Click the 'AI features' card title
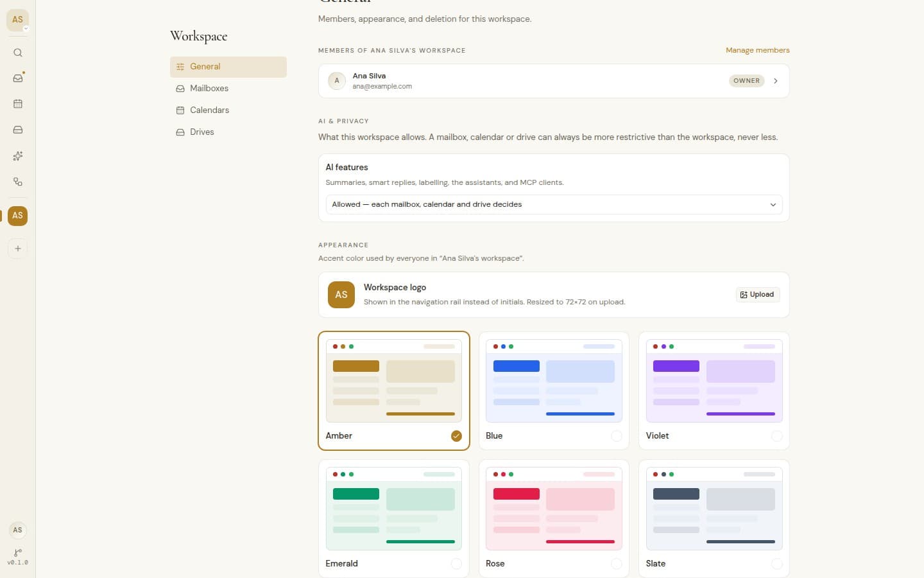This screenshot has height=578, width=924. 346,167
